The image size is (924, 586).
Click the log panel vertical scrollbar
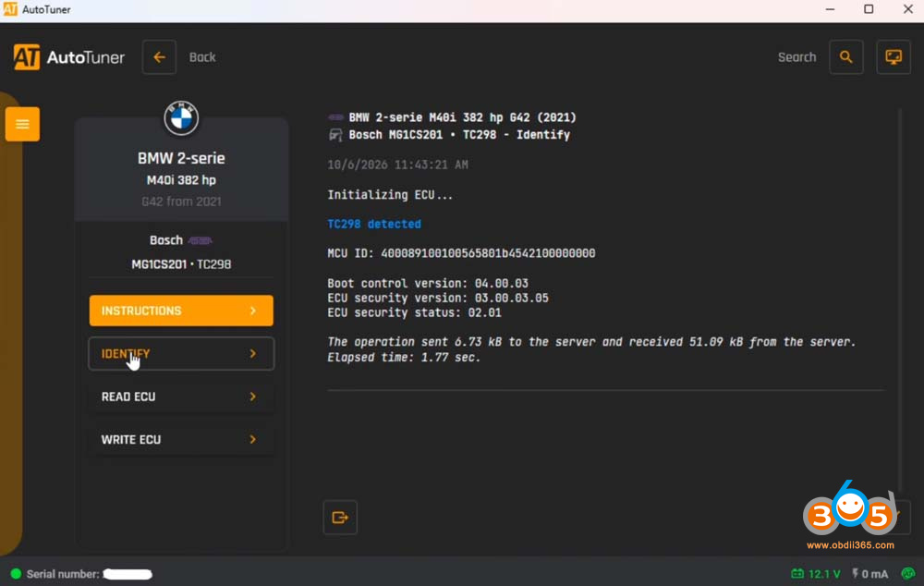(x=900, y=300)
